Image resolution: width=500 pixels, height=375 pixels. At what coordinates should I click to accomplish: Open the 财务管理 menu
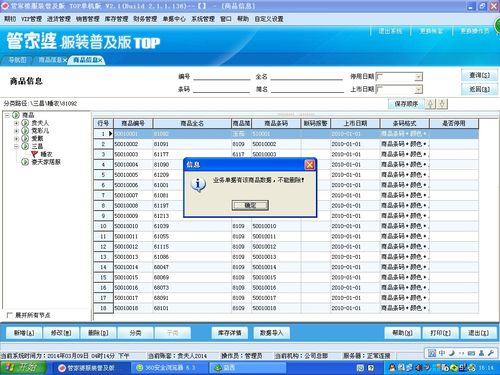tap(145, 19)
